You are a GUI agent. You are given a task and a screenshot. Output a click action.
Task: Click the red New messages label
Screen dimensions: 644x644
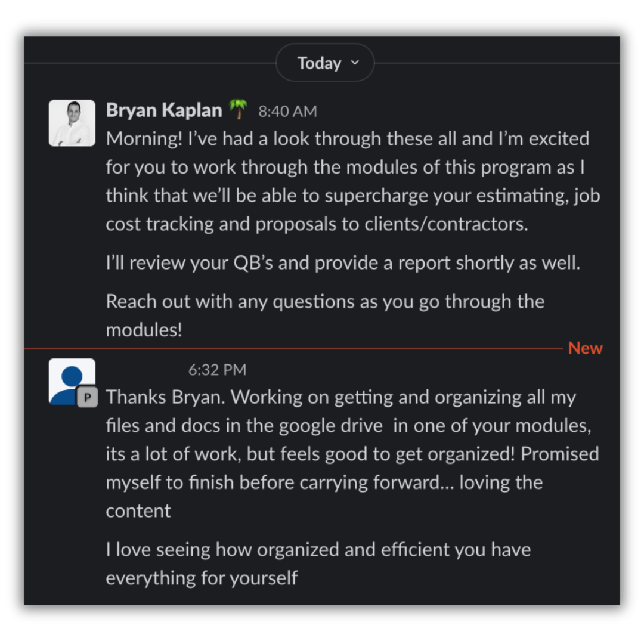tap(585, 348)
